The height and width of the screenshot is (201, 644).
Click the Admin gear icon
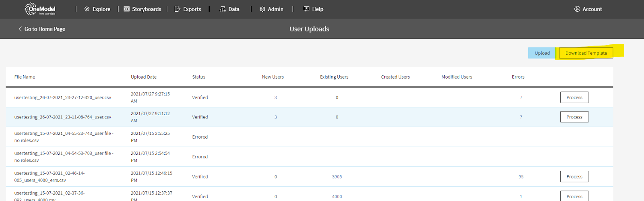click(x=262, y=9)
